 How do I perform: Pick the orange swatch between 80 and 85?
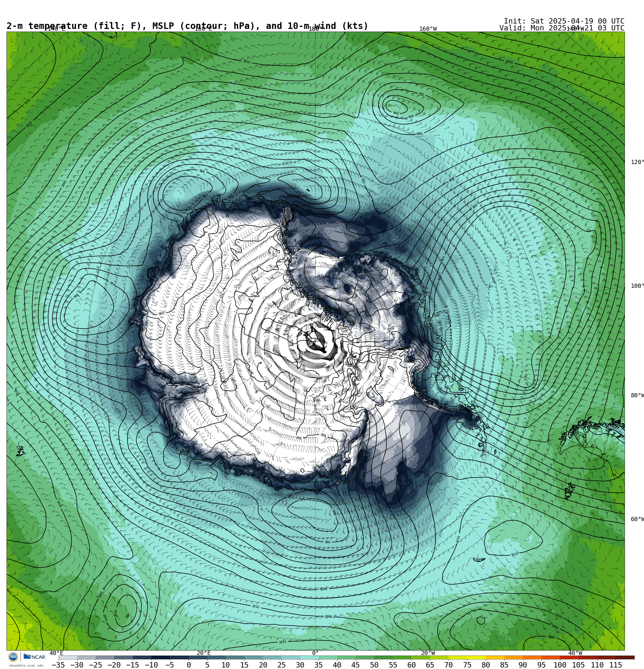point(495,657)
